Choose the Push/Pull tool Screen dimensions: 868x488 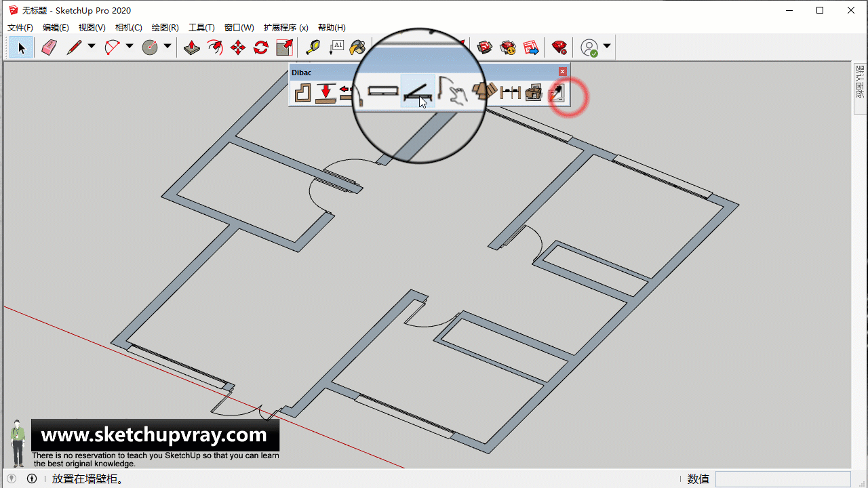tap(192, 47)
